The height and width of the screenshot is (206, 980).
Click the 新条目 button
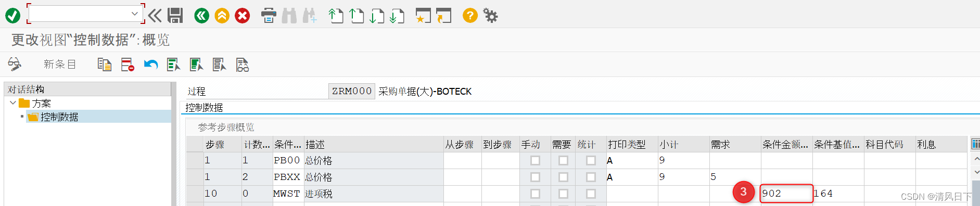point(60,65)
